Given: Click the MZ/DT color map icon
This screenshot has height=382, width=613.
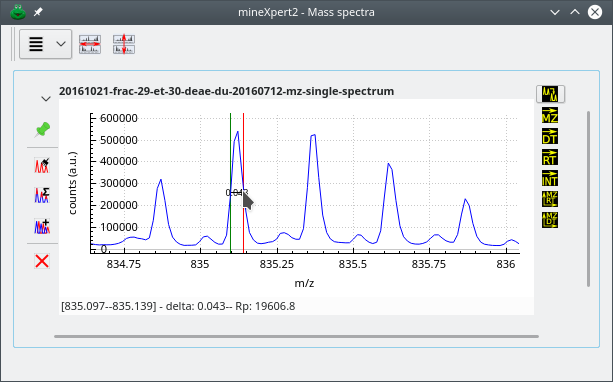Looking at the screenshot, I should click(550, 220).
